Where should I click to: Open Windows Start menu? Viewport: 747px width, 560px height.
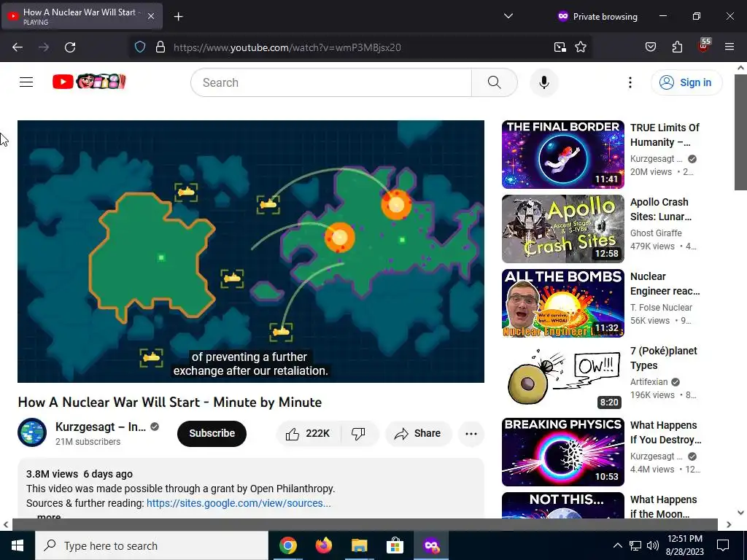pyautogui.click(x=18, y=545)
